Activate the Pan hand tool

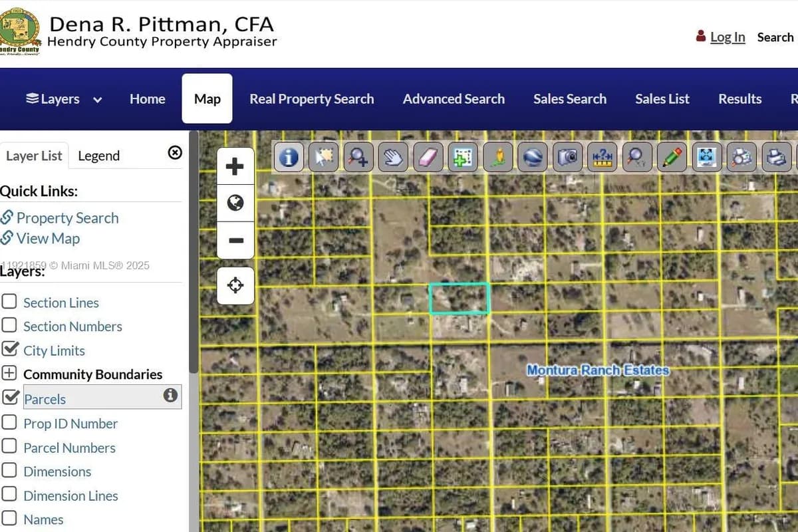point(393,157)
